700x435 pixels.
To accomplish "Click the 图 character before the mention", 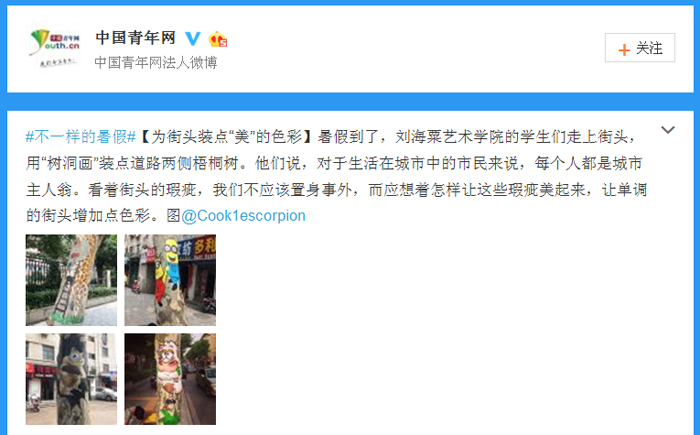I will (173, 215).
